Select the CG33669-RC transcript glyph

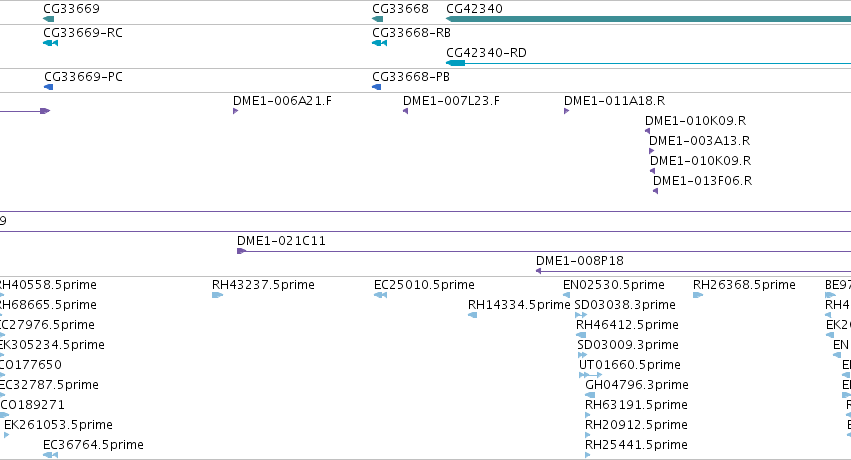(x=50, y=43)
